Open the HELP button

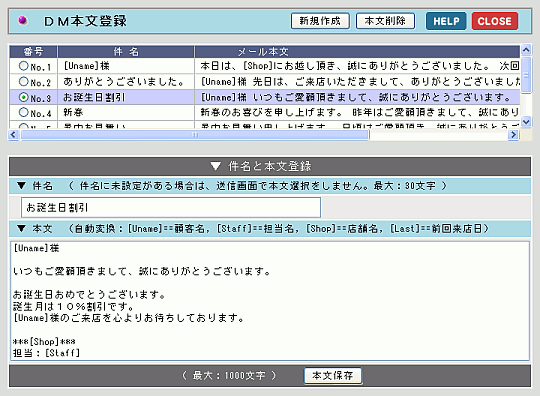446,21
